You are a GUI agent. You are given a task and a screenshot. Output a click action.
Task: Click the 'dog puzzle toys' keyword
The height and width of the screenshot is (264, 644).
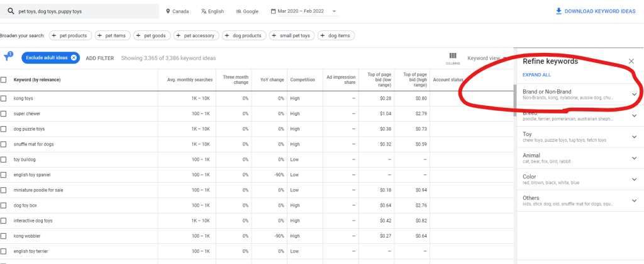pyautogui.click(x=29, y=129)
